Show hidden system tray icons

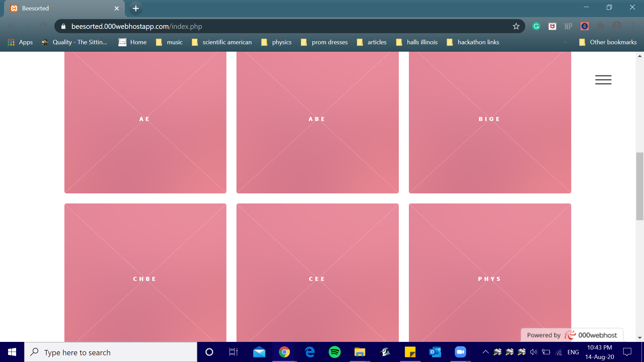[x=485, y=352]
